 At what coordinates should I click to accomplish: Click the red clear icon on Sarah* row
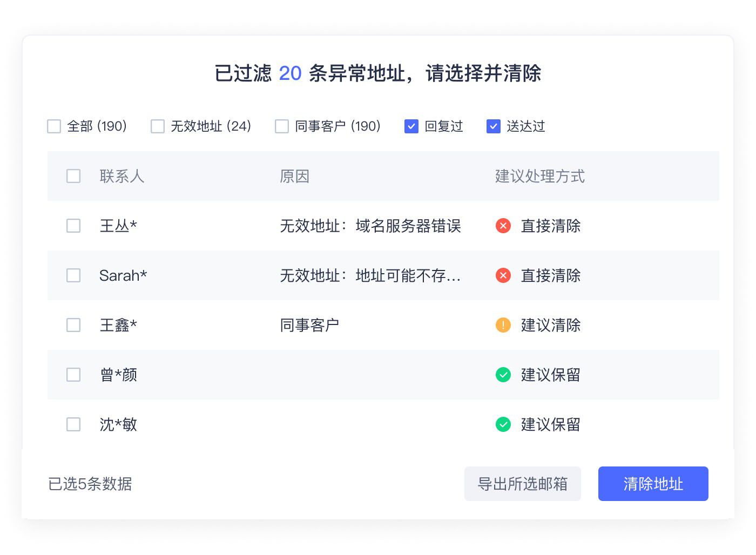click(503, 275)
